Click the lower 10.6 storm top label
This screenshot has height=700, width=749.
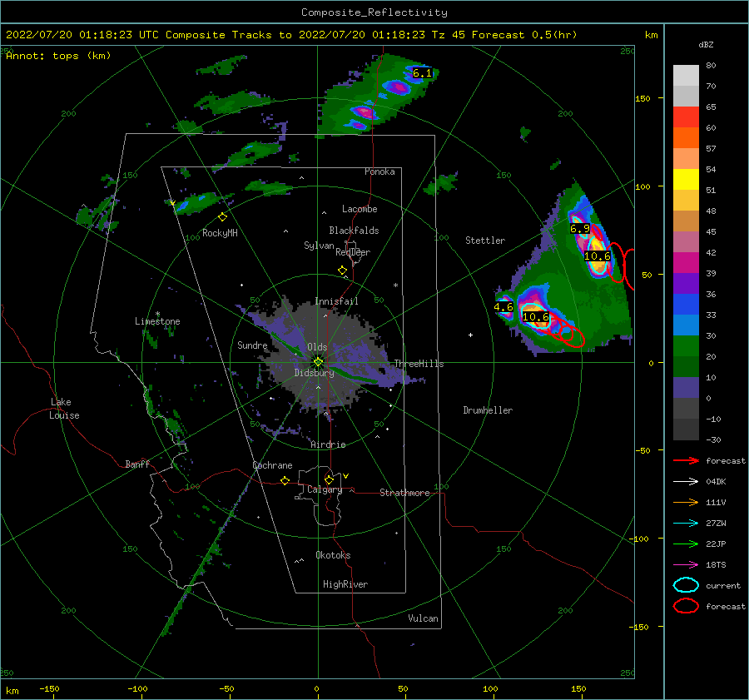pos(536,316)
